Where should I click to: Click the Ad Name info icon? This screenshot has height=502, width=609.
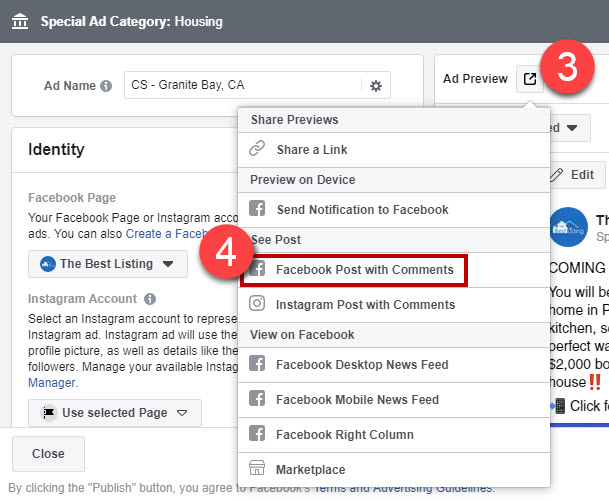pos(106,86)
